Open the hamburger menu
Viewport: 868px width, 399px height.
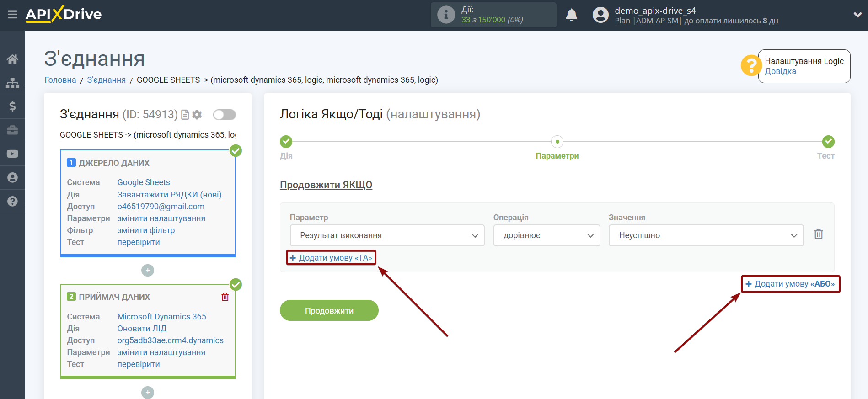click(x=12, y=15)
